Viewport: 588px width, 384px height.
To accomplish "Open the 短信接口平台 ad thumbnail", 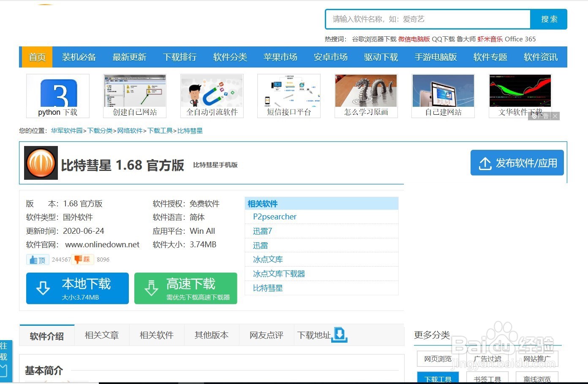I will [289, 96].
